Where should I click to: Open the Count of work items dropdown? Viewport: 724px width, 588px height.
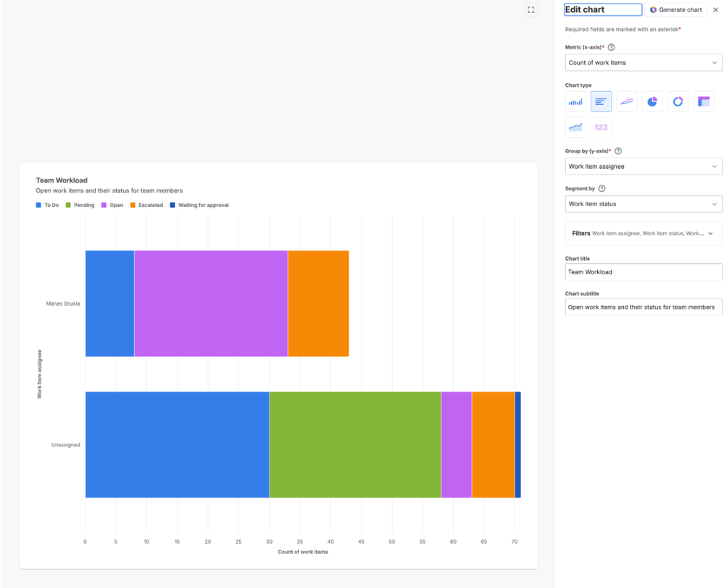pos(644,63)
